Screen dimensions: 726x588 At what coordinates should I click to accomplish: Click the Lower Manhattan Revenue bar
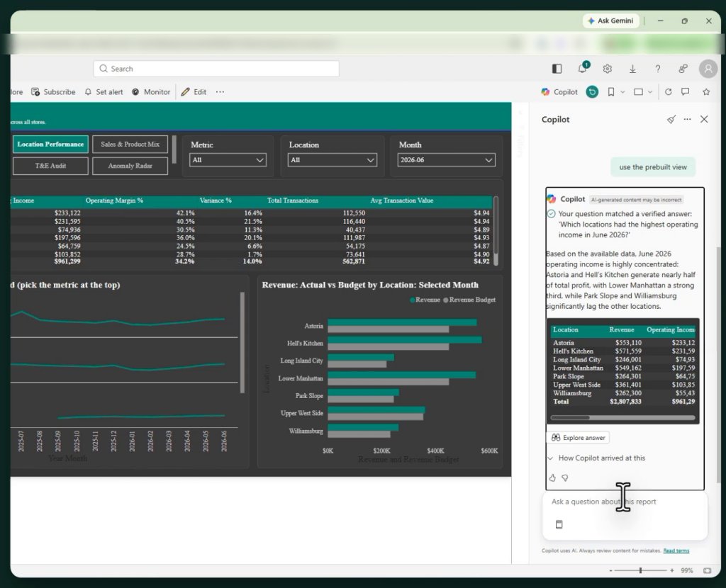click(401, 375)
